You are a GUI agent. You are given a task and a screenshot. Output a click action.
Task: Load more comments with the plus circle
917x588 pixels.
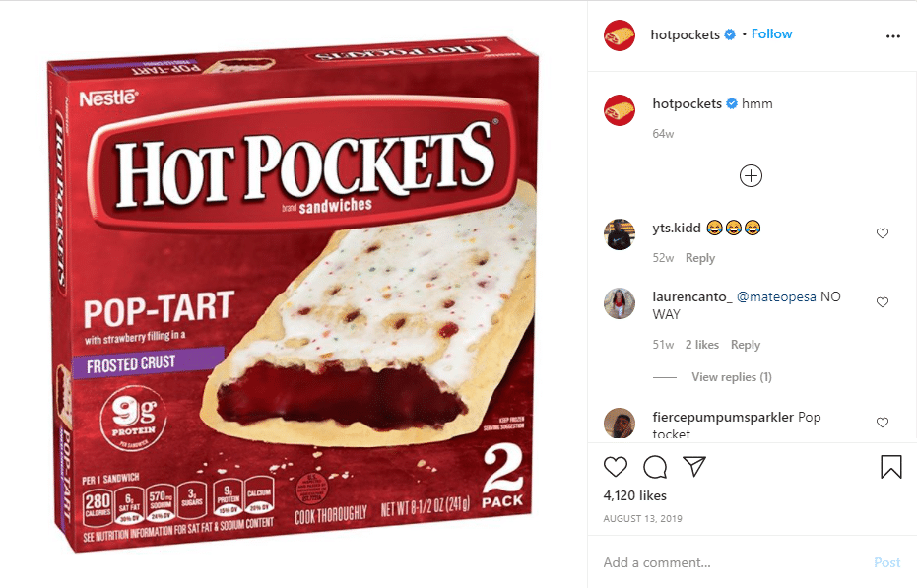(751, 176)
